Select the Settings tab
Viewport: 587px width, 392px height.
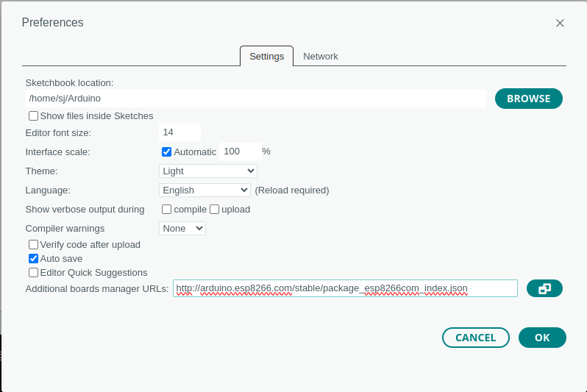(266, 56)
